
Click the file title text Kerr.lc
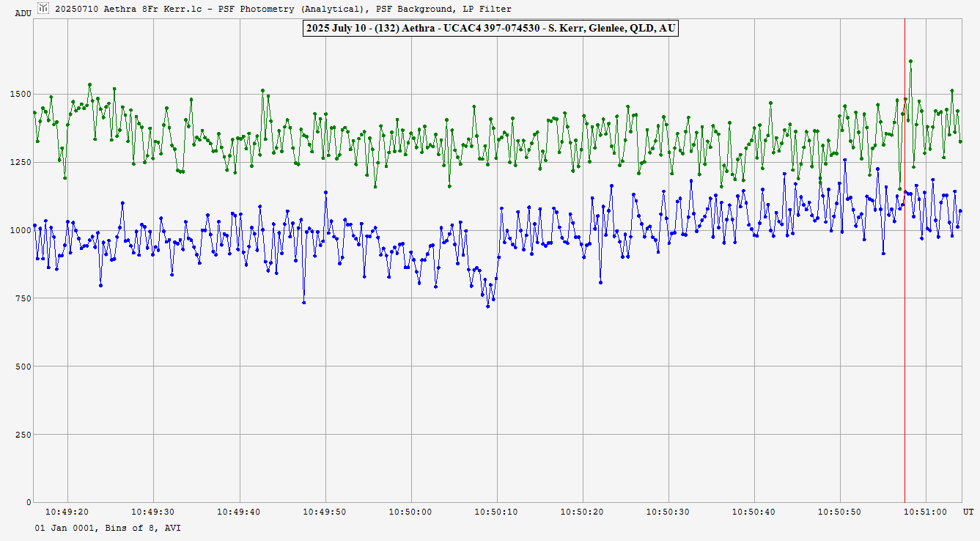click(x=149, y=9)
